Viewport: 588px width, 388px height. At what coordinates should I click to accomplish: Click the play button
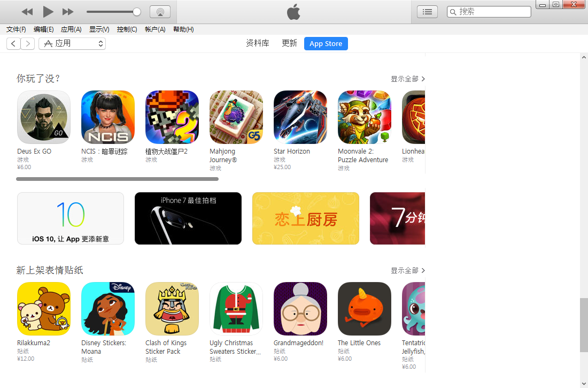tap(48, 12)
